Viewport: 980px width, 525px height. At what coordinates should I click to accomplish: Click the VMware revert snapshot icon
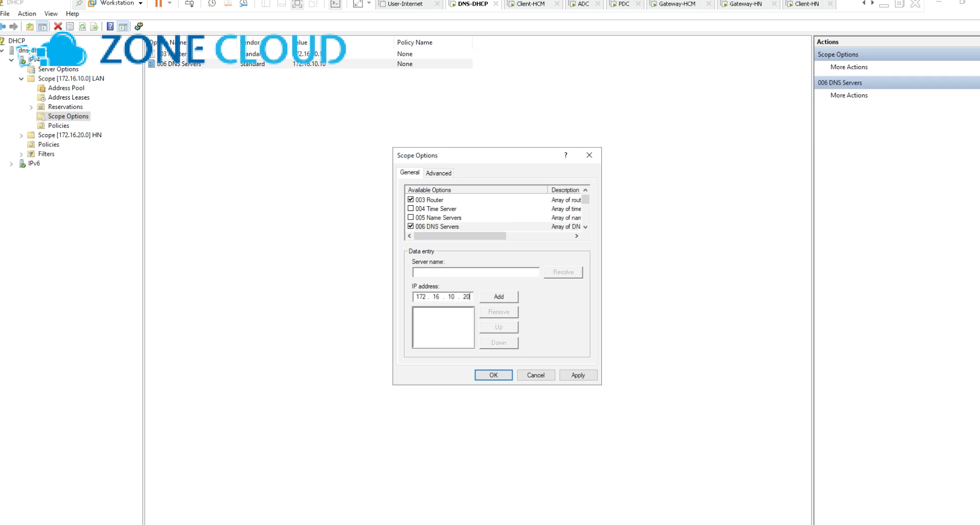coord(227,4)
